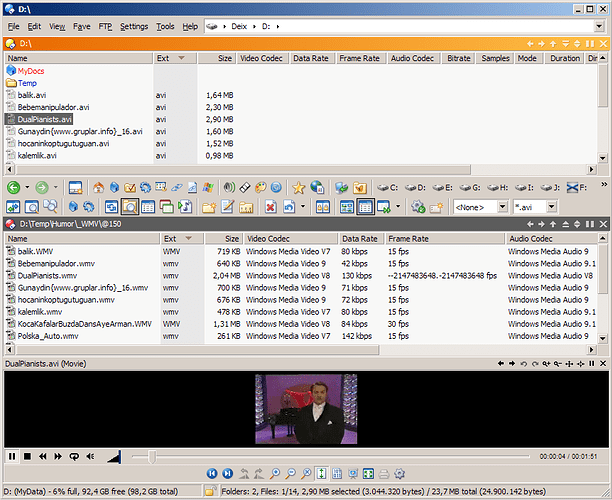The height and width of the screenshot is (500, 612).
Task: Open the Tools menu
Action: [x=165, y=27]
